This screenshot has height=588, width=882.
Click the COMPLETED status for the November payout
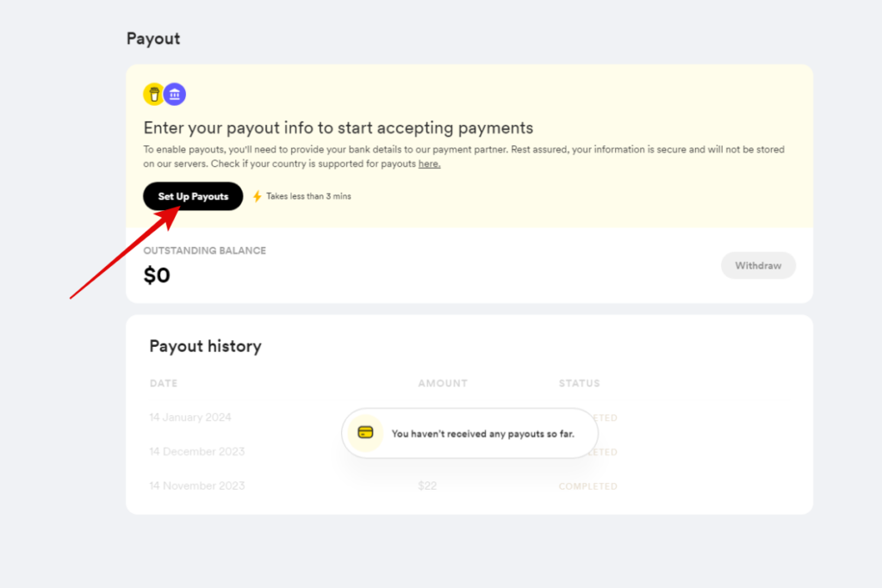tap(587, 486)
